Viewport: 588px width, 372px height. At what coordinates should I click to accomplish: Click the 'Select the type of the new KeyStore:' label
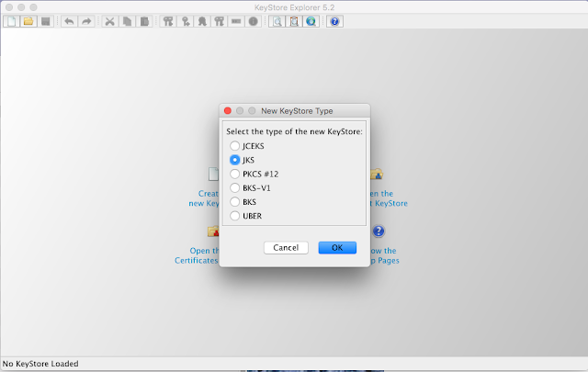294,131
